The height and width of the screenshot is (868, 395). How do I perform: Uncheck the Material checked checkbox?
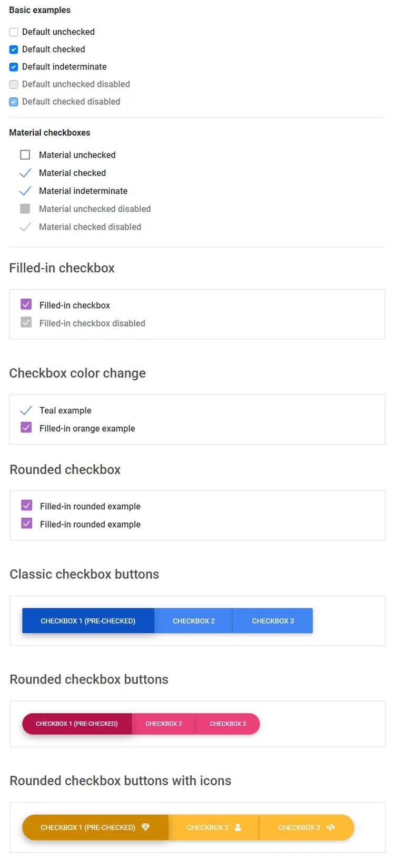tap(25, 173)
